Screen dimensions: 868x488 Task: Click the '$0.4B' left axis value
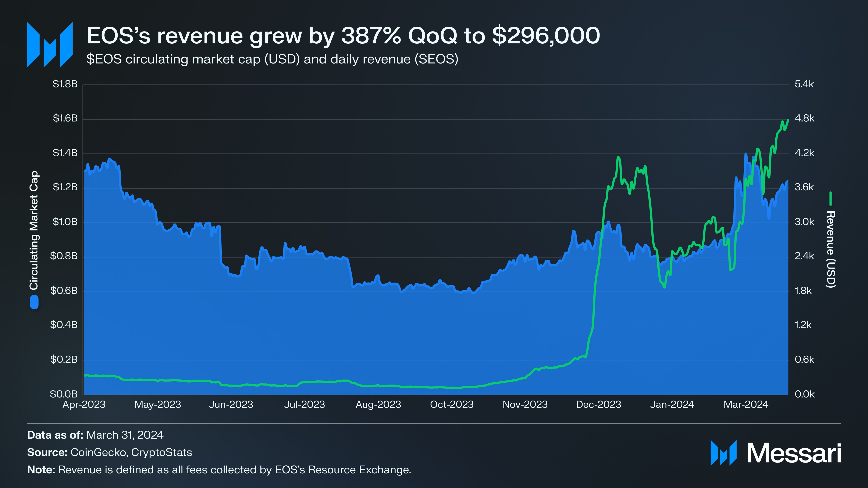(x=64, y=325)
